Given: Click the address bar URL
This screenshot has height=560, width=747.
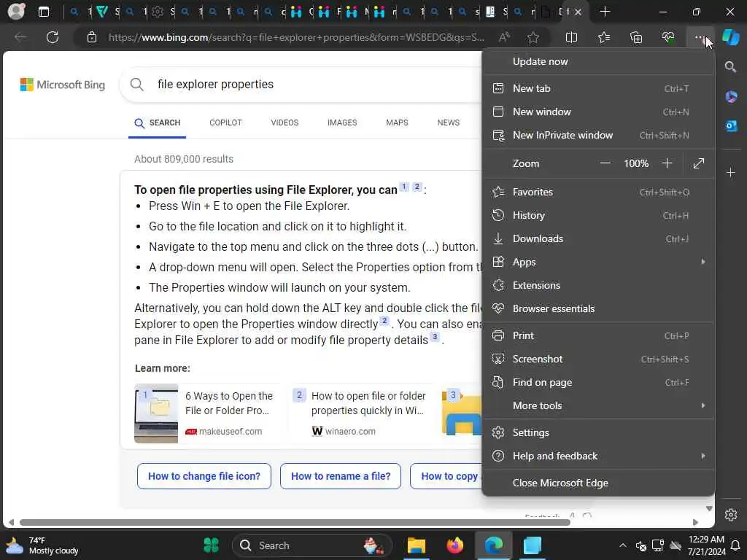Looking at the screenshot, I should tap(296, 37).
